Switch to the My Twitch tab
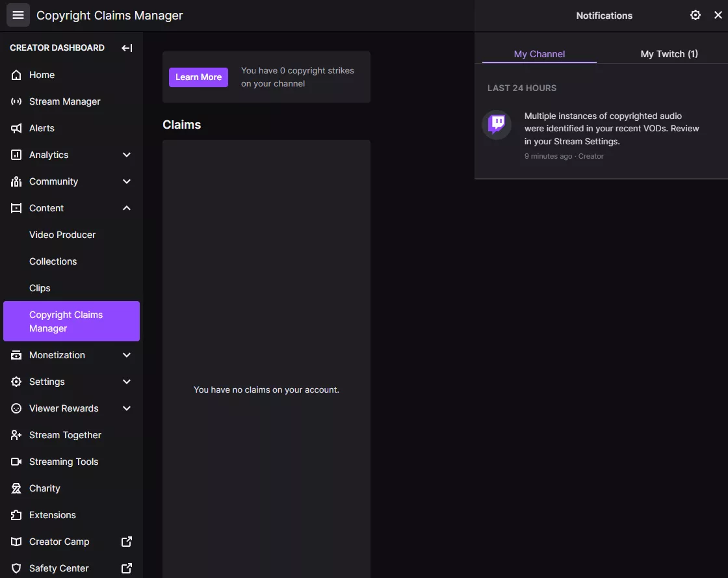Screen dimensions: 728x578 click(669, 54)
